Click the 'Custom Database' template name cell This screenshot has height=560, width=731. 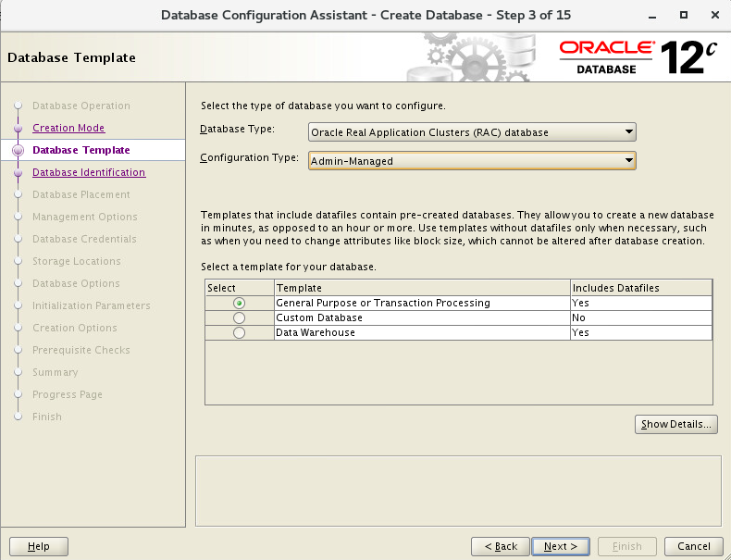[x=422, y=318]
